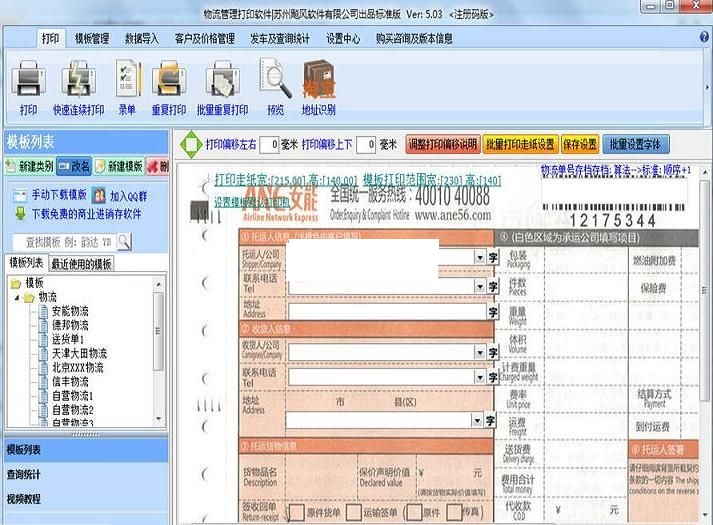Click 批量设置字体 button

tap(635, 145)
